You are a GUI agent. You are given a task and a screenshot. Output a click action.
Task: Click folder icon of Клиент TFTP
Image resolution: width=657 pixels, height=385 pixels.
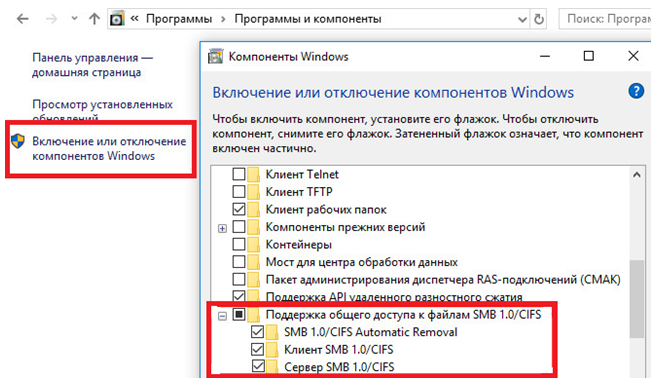253,191
